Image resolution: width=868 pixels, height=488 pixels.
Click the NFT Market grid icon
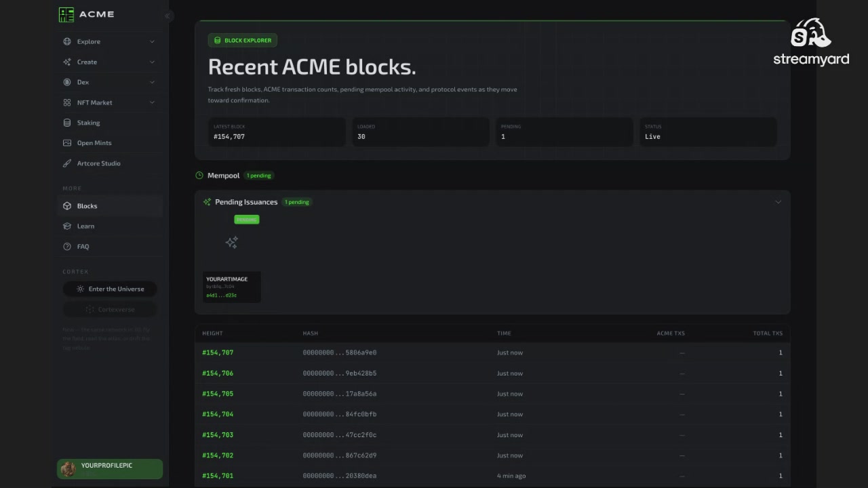pyautogui.click(x=67, y=102)
